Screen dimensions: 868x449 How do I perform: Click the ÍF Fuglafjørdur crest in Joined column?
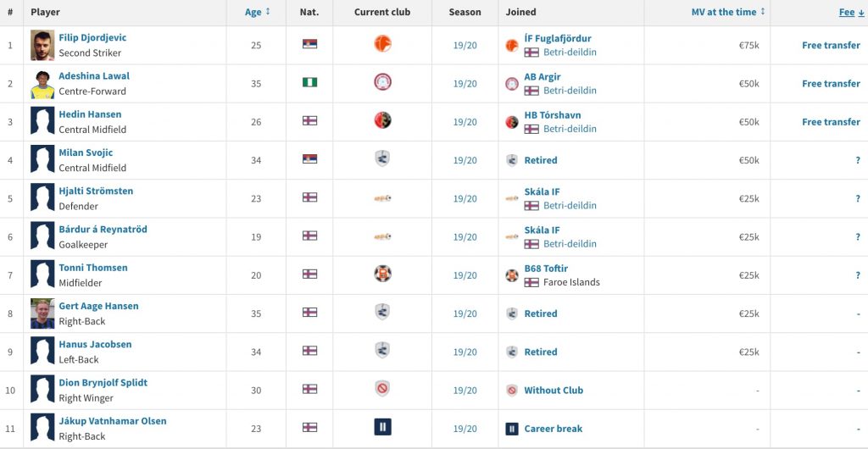(x=512, y=46)
